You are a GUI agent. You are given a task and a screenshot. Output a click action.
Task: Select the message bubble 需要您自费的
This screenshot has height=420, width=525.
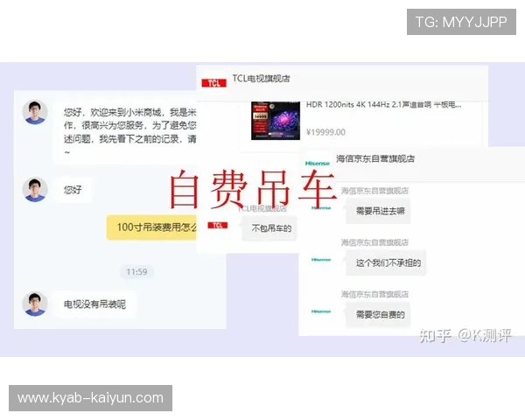click(378, 315)
